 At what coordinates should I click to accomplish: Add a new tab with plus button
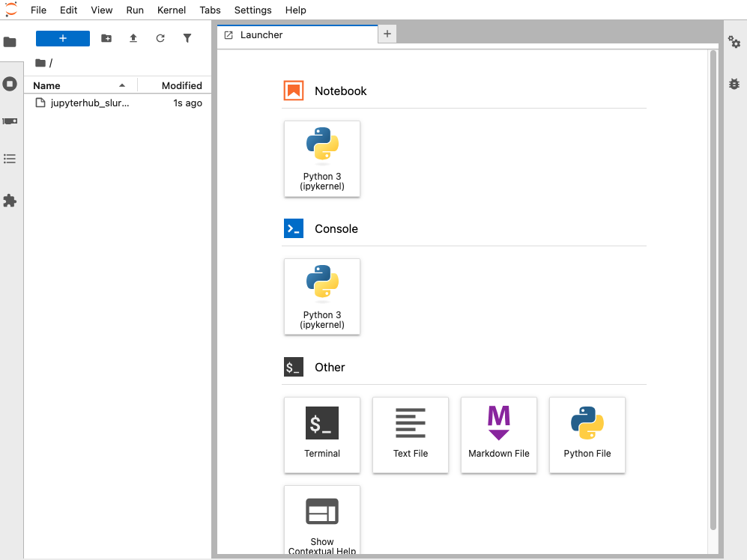[x=387, y=34]
